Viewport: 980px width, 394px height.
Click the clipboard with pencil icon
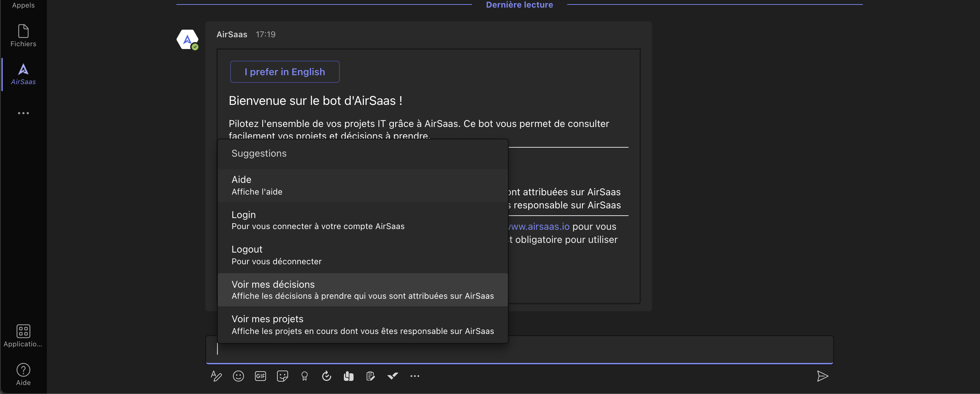point(370,376)
